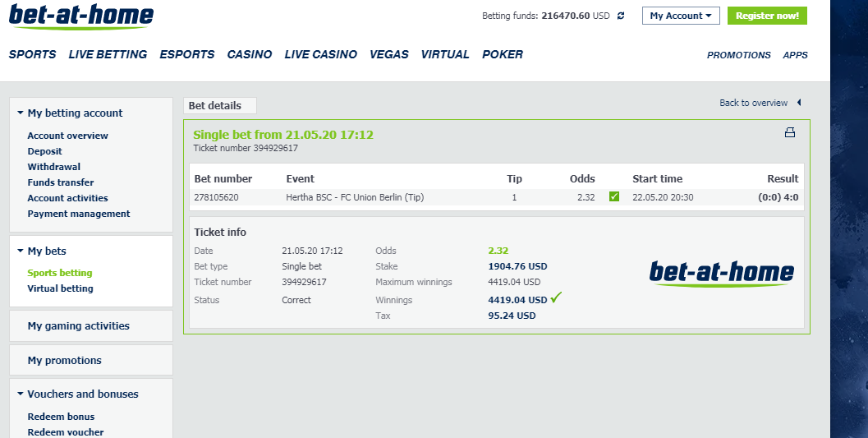The image size is (868, 438).
Task: Collapse the My betting account section
Action: pyautogui.click(x=21, y=113)
